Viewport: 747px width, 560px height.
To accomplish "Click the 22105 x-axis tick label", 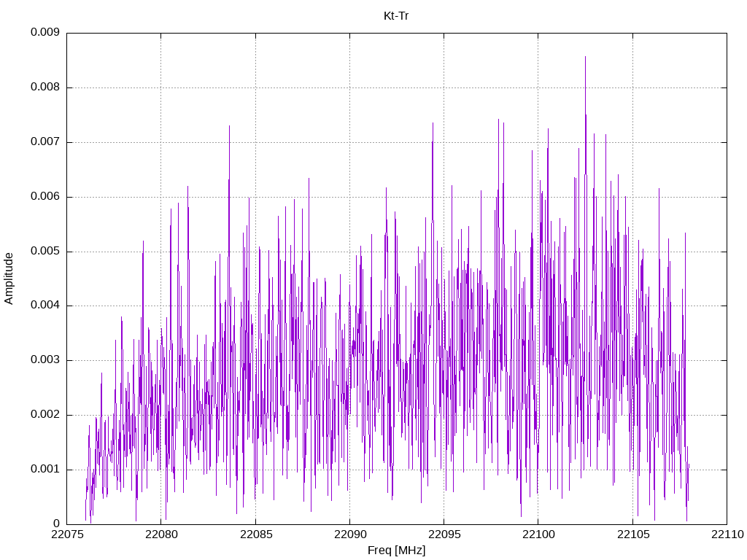I will (632, 534).
